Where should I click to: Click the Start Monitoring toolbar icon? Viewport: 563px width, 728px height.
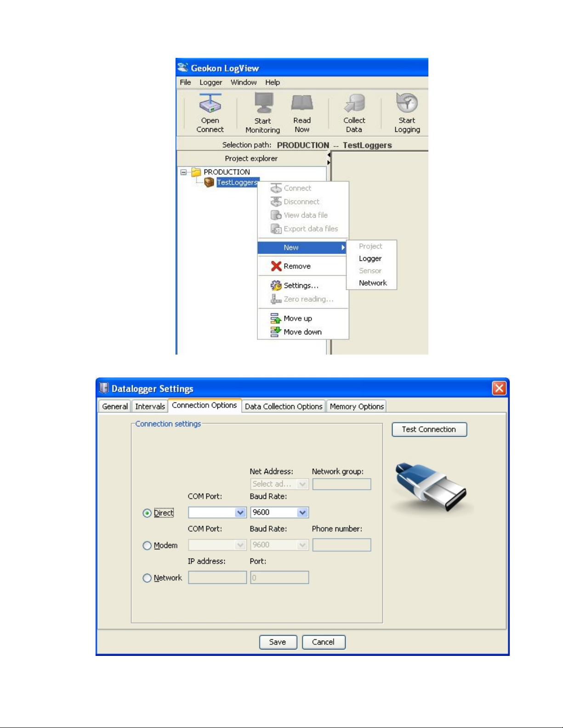tap(264, 103)
